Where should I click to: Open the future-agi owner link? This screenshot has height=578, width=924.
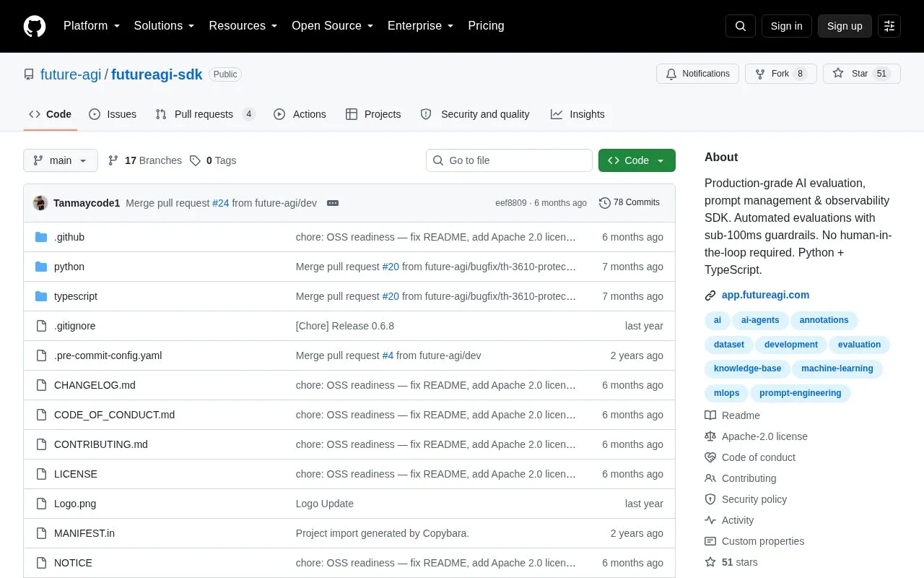71,74
